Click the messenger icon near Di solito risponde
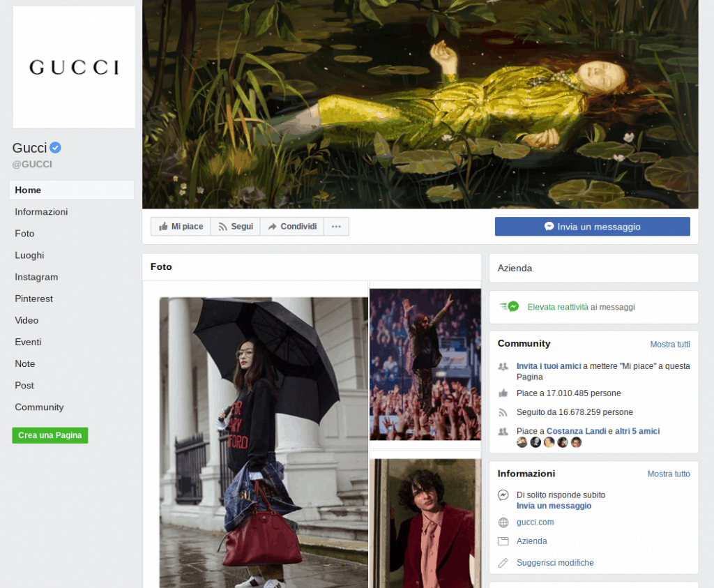Image resolution: width=714 pixels, height=588 pixels. coord(503,495)
